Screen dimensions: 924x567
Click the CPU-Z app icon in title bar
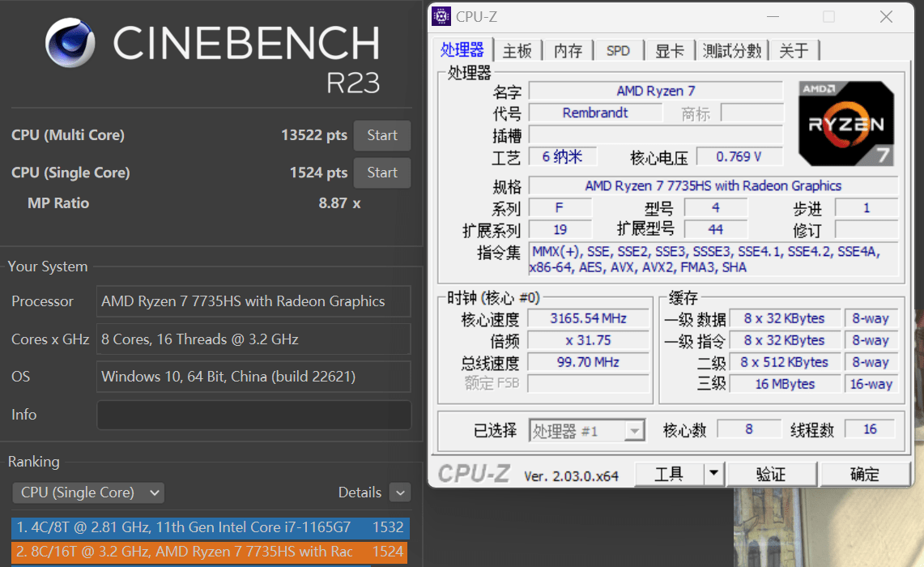tap(441, 16)
